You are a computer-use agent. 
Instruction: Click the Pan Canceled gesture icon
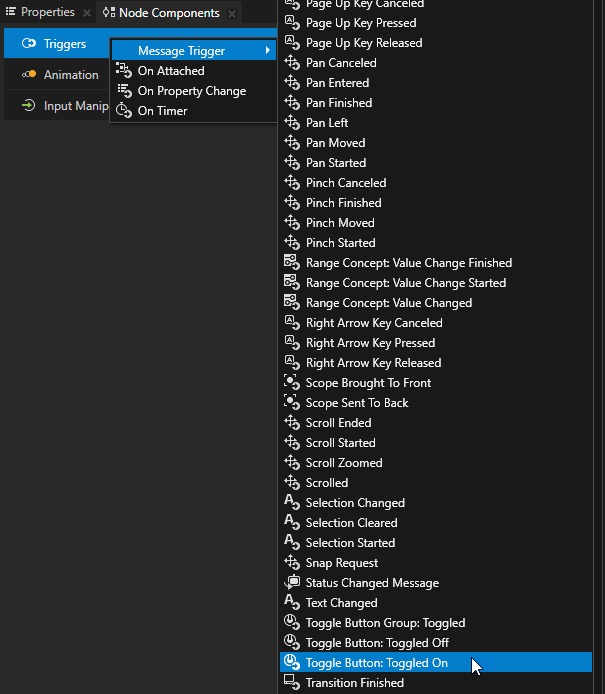point(292,62)
